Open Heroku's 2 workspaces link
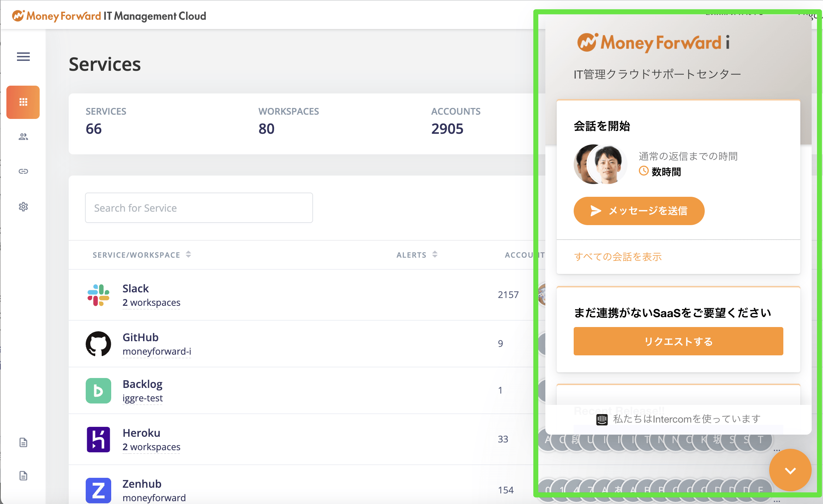Image resolution: width=823 pixels, height=504 pixels. click(x=152, y=447)
